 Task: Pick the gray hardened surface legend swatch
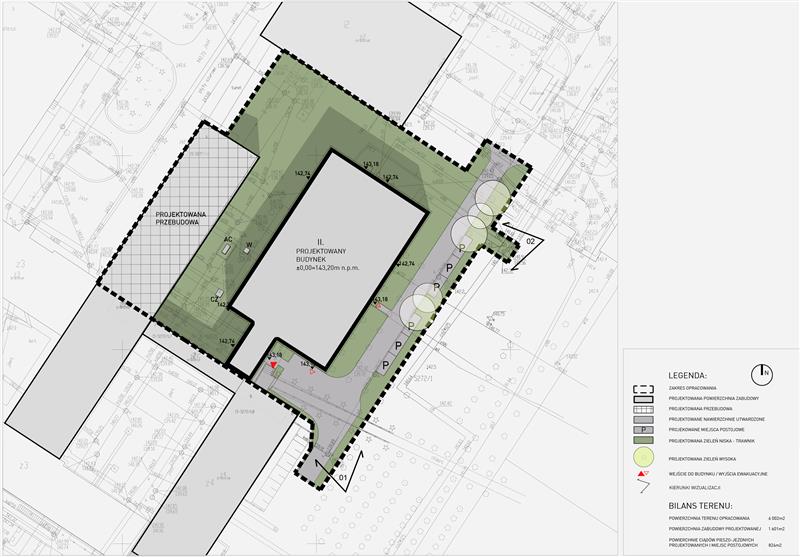pos(644,419)
